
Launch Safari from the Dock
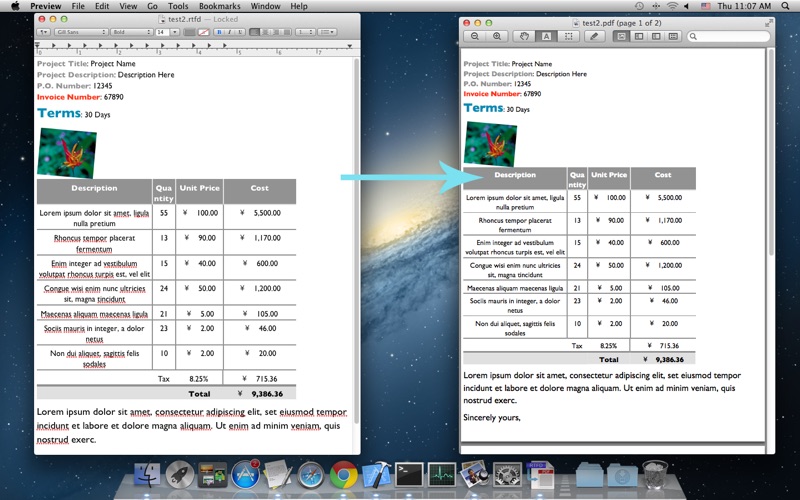pyautogui.click(x=311, y=475)
